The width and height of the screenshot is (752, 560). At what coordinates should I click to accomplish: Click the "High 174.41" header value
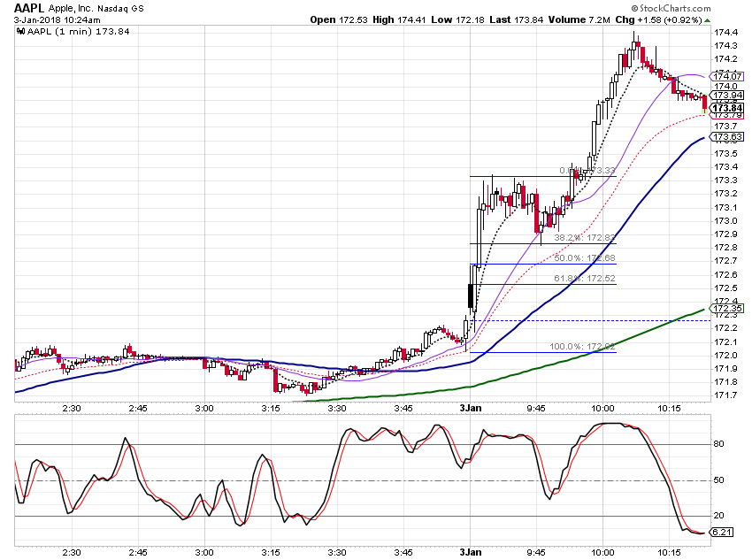coord(399,19)
